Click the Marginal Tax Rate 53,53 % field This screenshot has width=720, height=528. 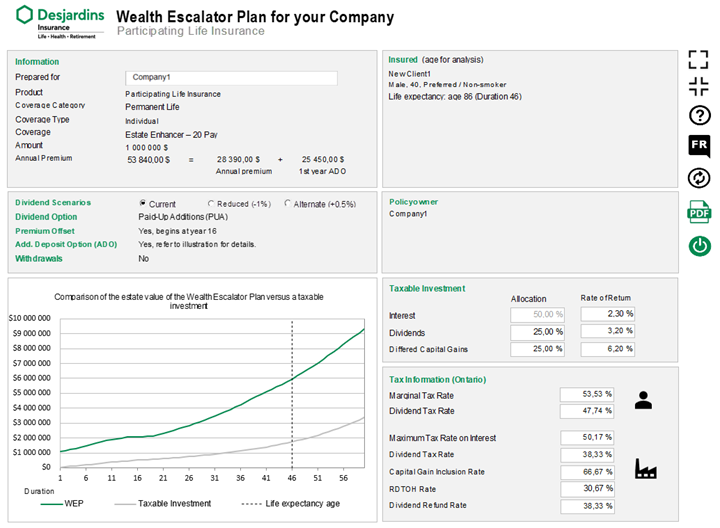(x=587, y=394)
